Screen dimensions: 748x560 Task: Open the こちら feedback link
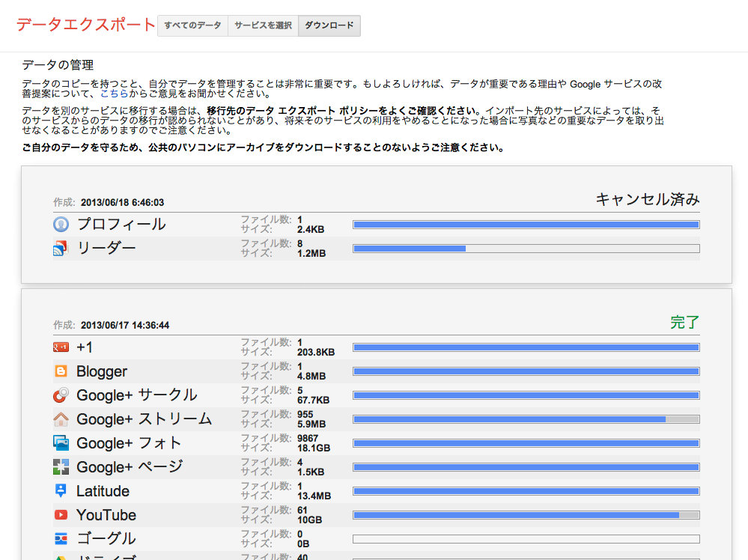tap(114, 94)
